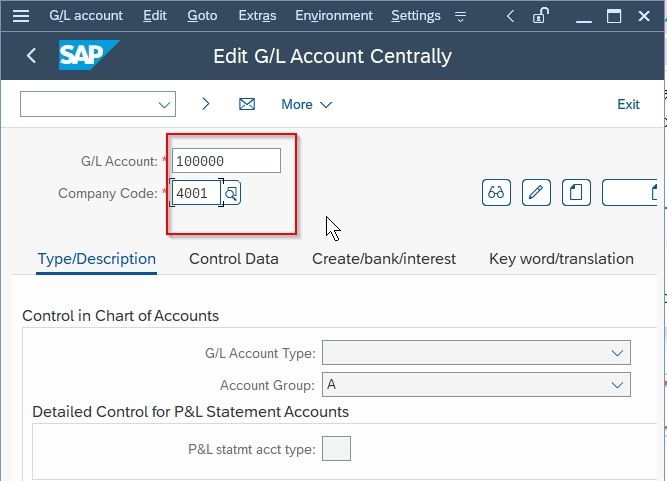The height and width of the screenshot is (481, 667).
Task: Open the Extras menu
Action: point(257,16)
